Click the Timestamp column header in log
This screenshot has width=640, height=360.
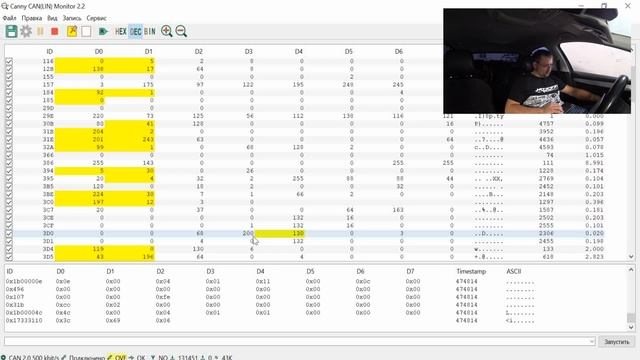[471, 271]
